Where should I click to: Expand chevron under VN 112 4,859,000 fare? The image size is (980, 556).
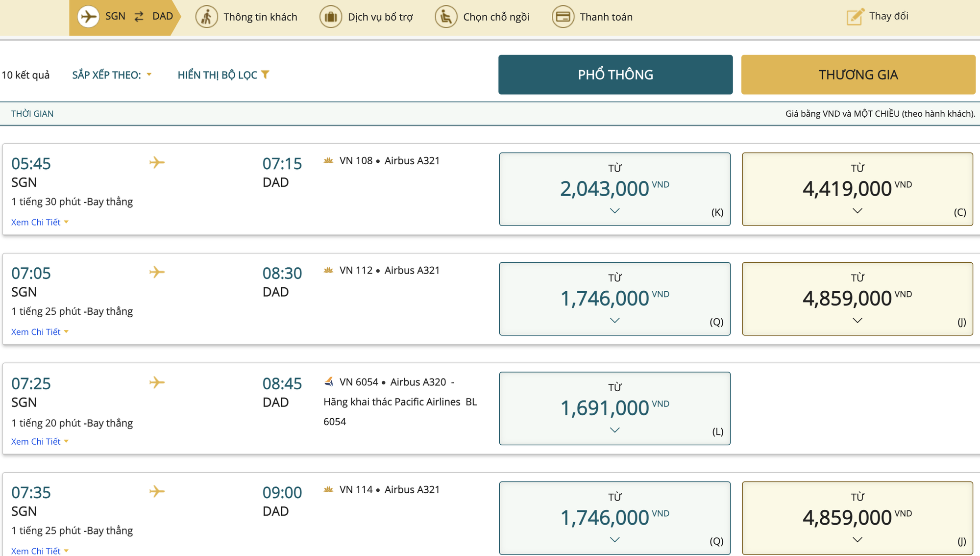(x=857, y=321)
